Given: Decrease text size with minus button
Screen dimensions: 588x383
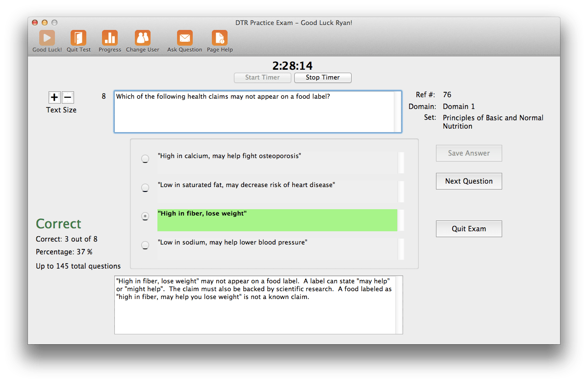Looking at the screenshot, I should tap(68, 97).
